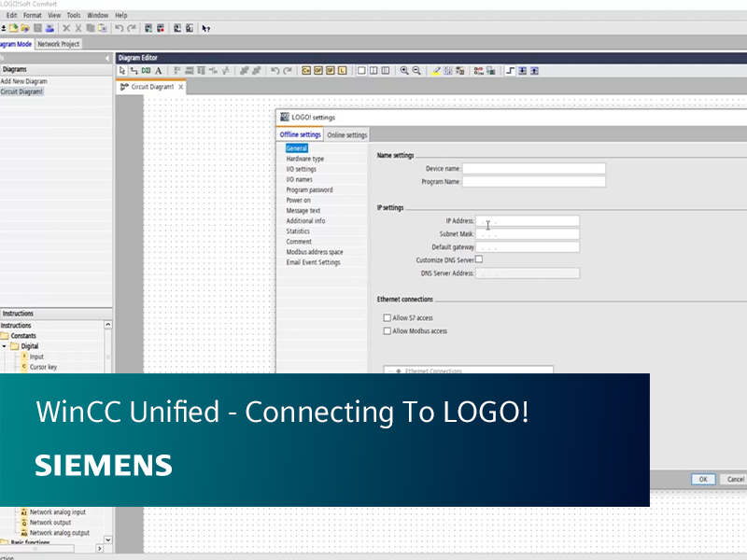Select the Zoom Out magnifier icon
747x560 pixels.
click(415, 70)
